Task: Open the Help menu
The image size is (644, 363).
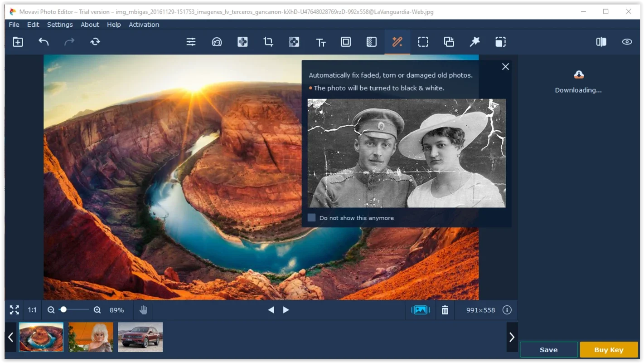Action: tap(114, 25)
